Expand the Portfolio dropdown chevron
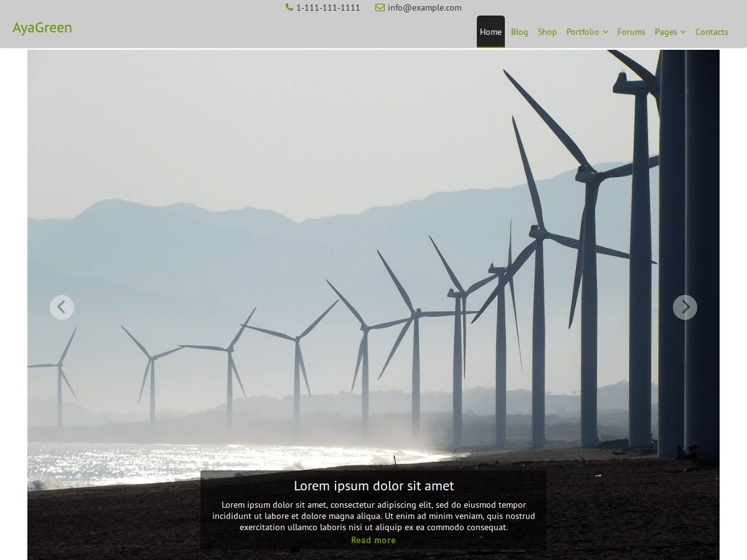Screen dimensions: 747x560 [x=605, y=32]
